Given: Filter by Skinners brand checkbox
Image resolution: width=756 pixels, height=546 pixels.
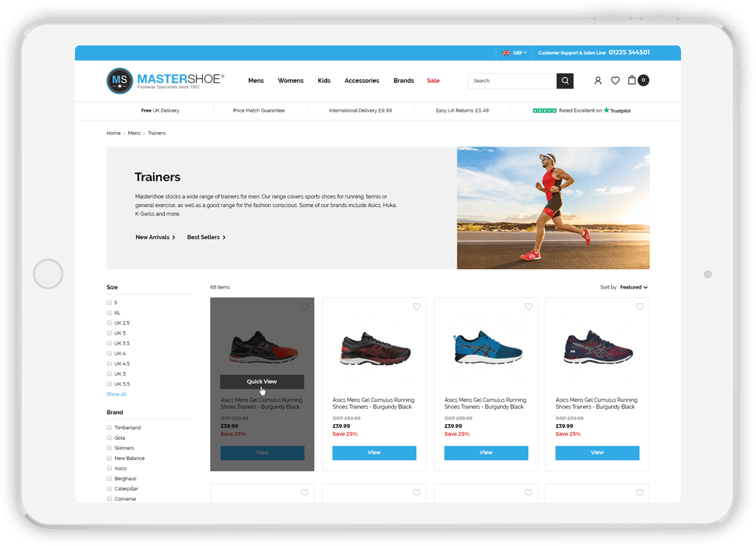Looking at the screenshot, I should coord(110,448).
